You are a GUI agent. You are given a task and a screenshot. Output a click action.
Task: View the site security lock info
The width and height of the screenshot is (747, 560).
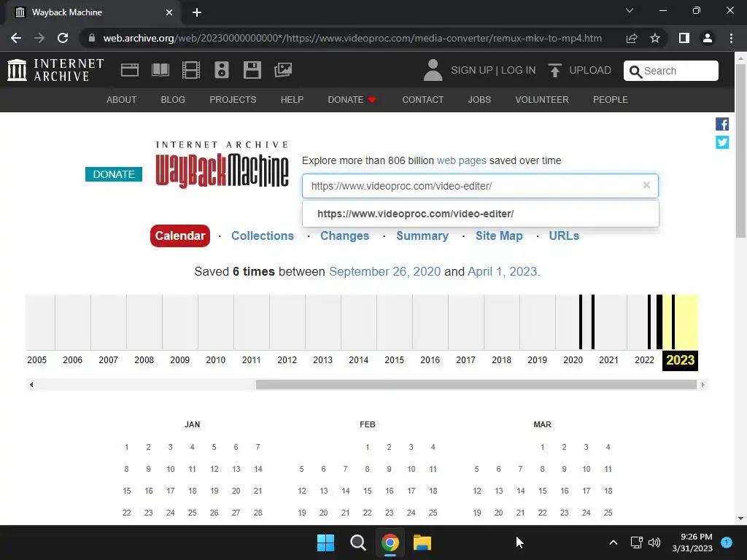[91, 38]
